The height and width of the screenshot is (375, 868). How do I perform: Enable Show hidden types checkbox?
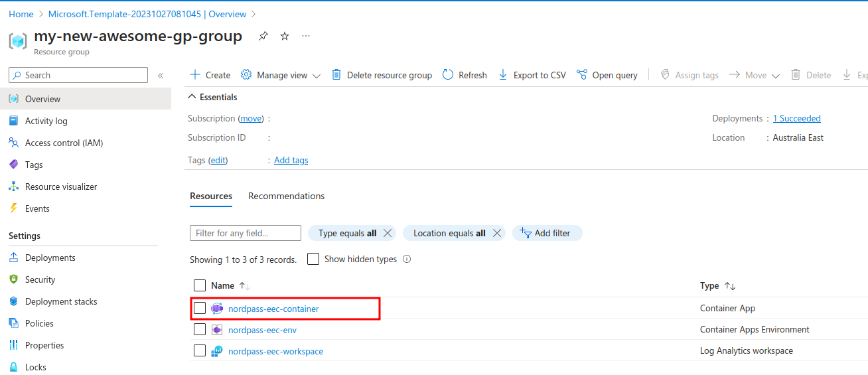[x=313, y=259]
